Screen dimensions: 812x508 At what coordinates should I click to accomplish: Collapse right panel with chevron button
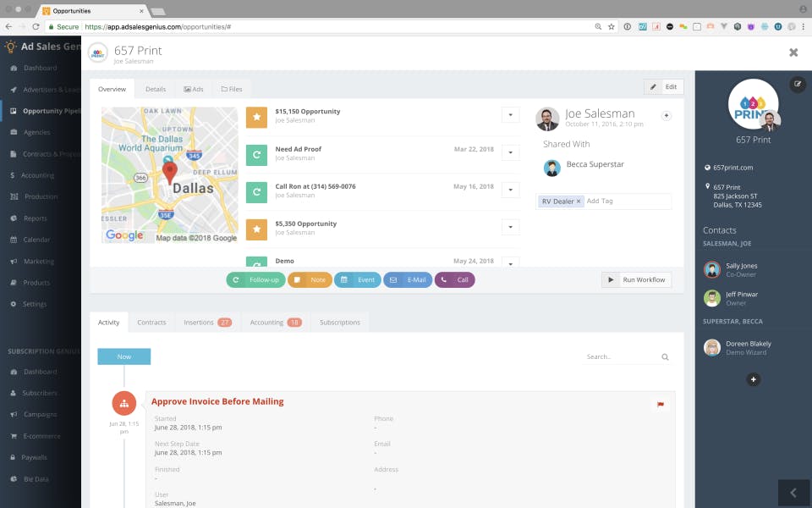(x=793, y=493)
